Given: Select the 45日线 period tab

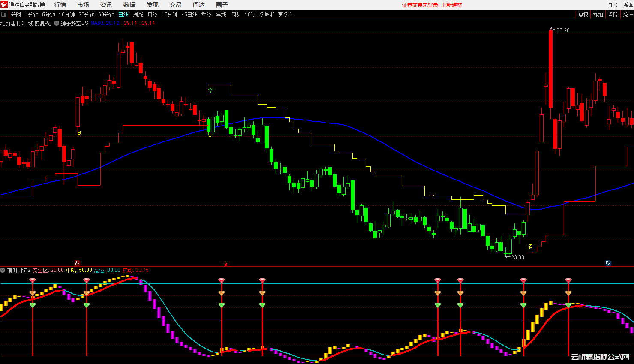Looking at the screenshot, I should (x=189, y=15).
